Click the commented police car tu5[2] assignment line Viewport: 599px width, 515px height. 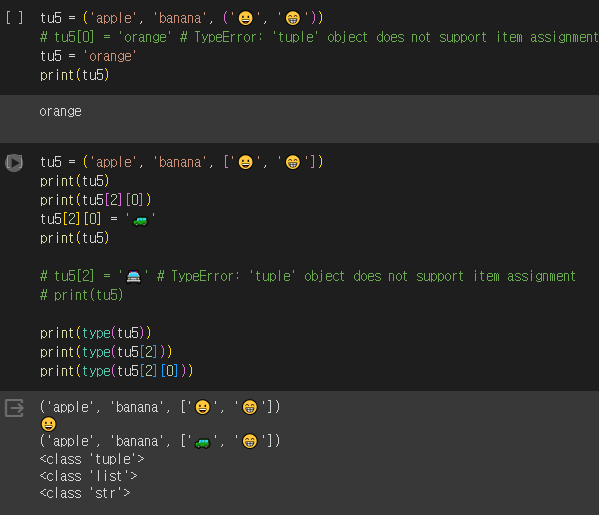point(308,276)
